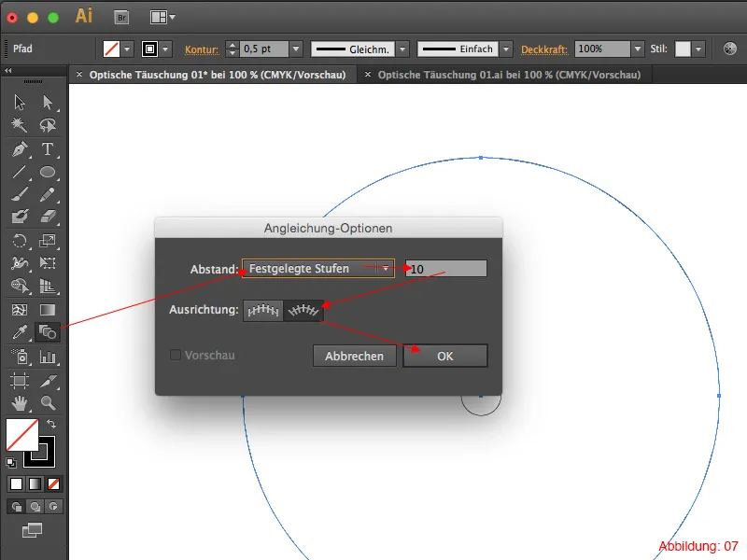This screenshot has width=747, height=560.
Task: Select the Eyedropper tool
Action: click(20, 332)
